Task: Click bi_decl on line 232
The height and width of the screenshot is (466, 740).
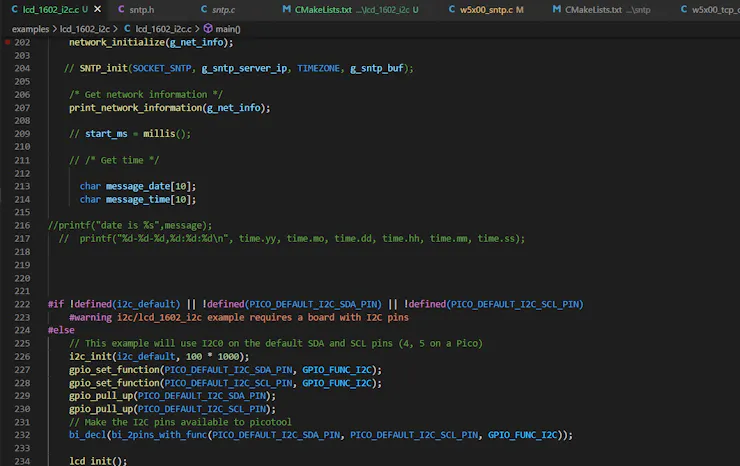Action: (x=88, y=435)
